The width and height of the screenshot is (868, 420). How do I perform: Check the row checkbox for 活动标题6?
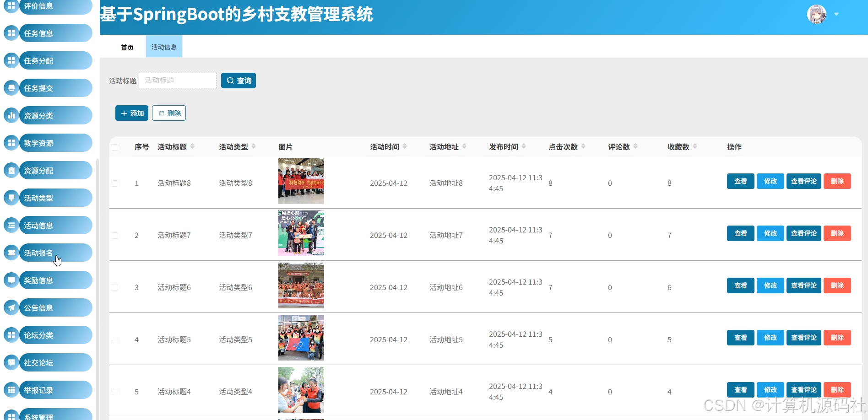click(x=115, y=288)
